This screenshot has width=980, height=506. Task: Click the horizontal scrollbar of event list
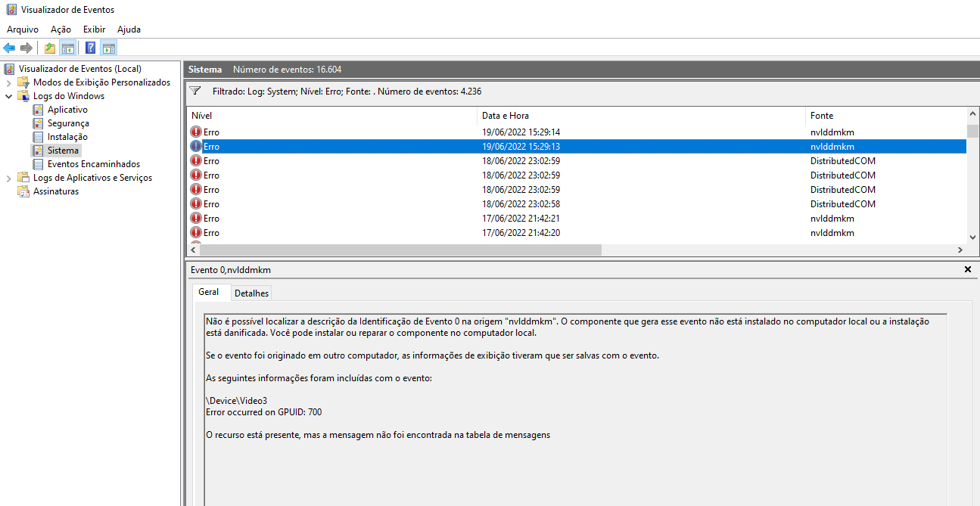tap(400, 250)
